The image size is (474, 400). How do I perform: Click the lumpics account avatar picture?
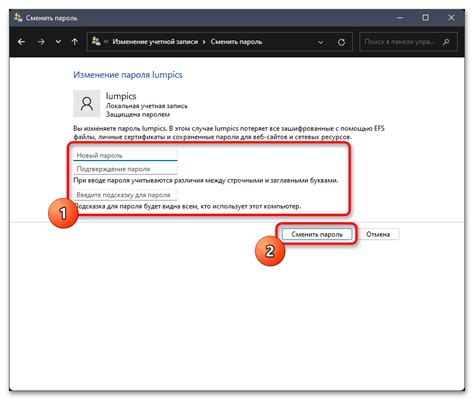point(86,104)
